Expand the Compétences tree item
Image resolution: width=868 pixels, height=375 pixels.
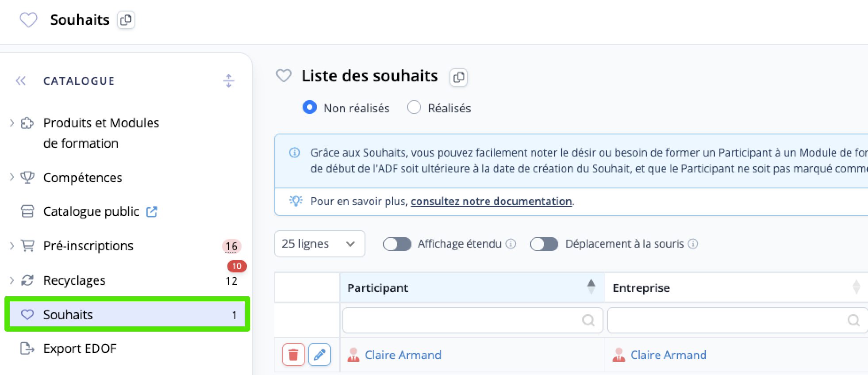12,177
